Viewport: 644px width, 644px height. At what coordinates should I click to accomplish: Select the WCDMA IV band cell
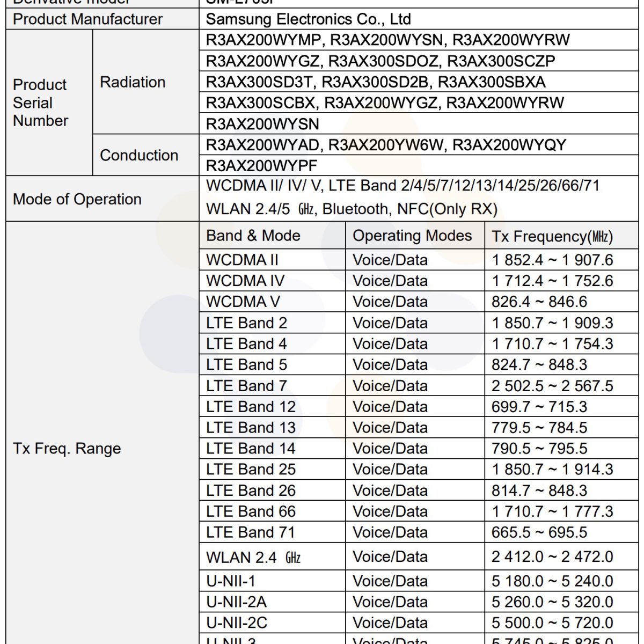[x=245, y=281]
